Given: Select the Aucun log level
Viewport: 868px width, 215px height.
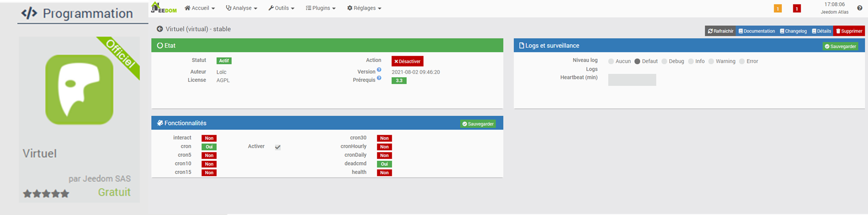Looking at the screenshot, I should [611, 61].
